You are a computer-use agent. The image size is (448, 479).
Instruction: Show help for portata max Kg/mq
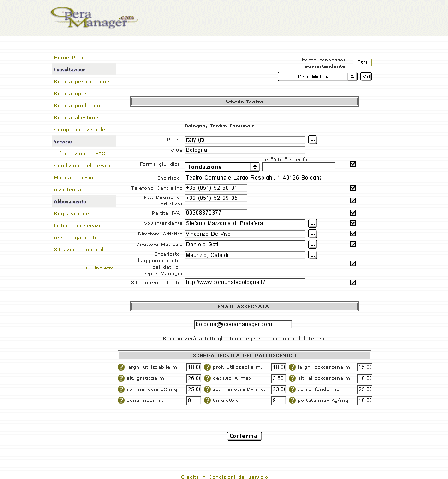point(293,401)
